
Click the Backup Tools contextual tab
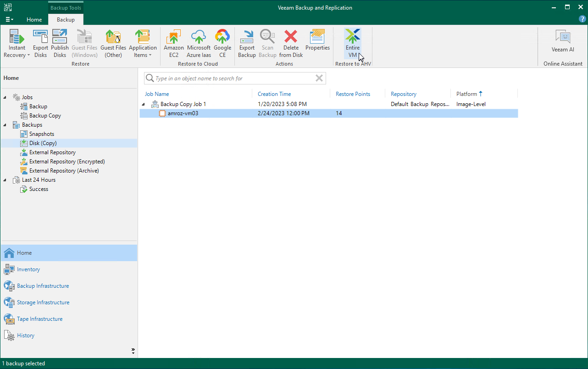click(66, 8)
